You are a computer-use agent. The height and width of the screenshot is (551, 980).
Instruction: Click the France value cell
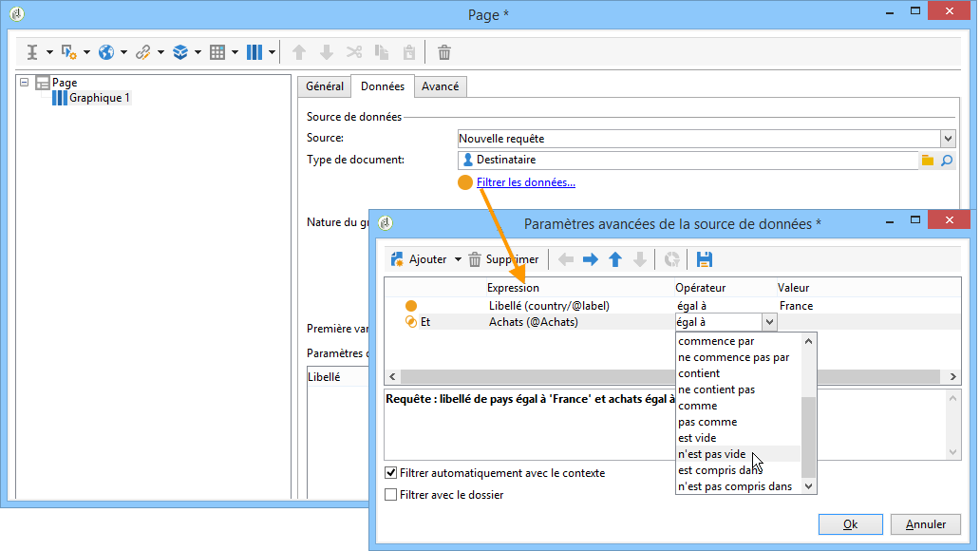click(x=796, y=306)
